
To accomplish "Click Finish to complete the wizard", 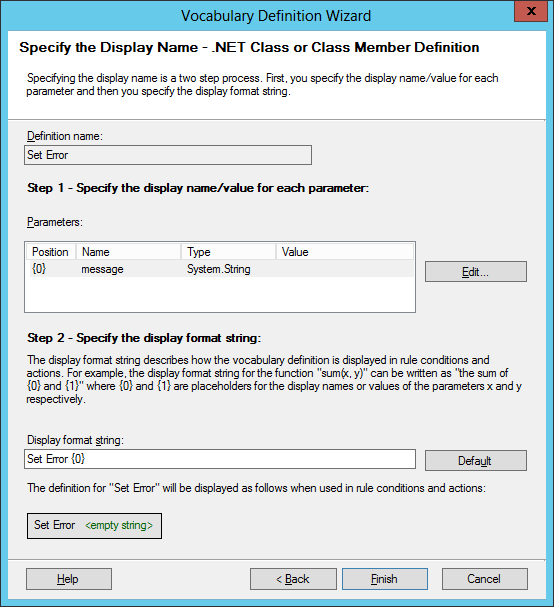I will point(384,579).
